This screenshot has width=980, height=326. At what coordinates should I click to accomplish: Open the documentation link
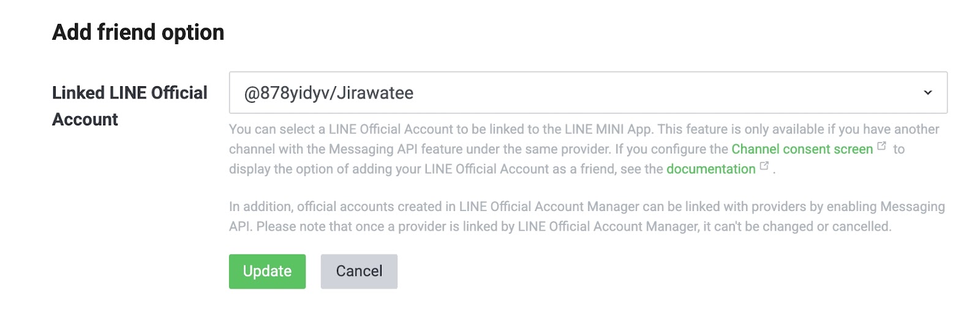click(710, 169)
